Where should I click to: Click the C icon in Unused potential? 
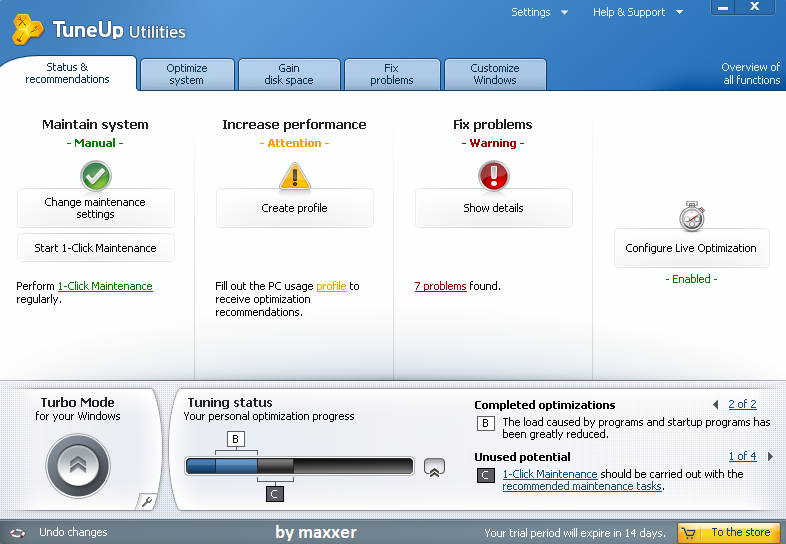pyautogui.click(x=485, y=475)
